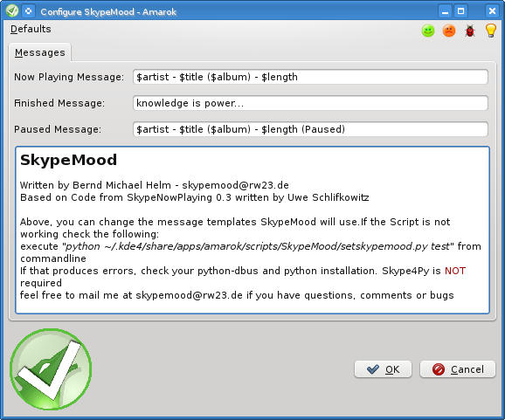Viewport: 505px width, 420px height.
Task: Click the yellow lightbulb idea icon
Action: coord(490,31)
